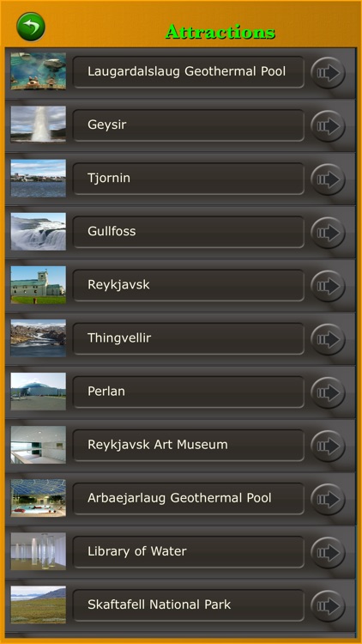Screen dimensions: 362x644
Task: Select the Laugardalslaug Geothermal Pool entry
Action: tap(189, 72)
